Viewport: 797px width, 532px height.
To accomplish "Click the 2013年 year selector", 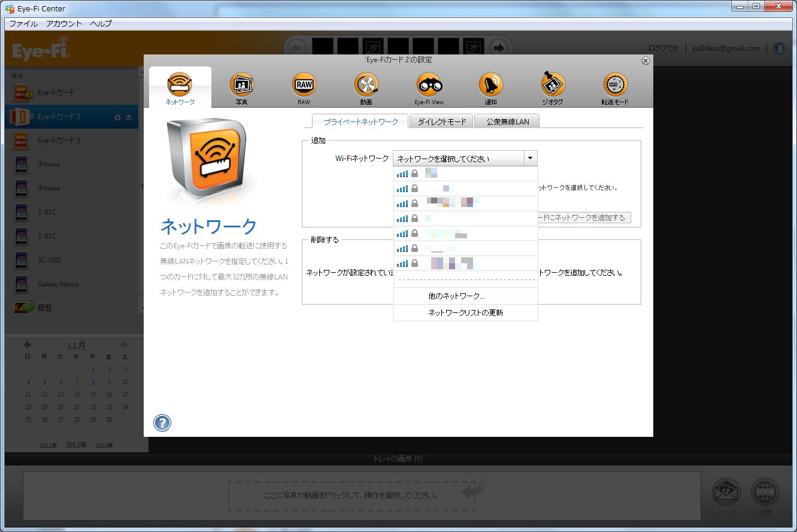I will 104,445.
